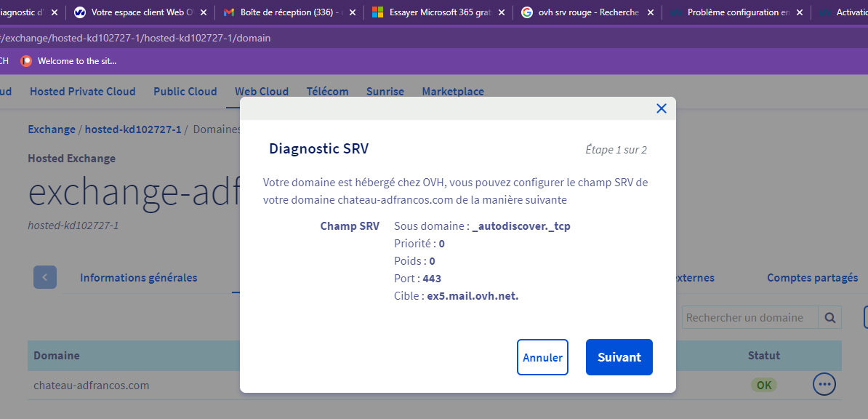Focus the Rechercher un domaine field
The height and width of the screenshot is (419, 868).
(749, 317)
